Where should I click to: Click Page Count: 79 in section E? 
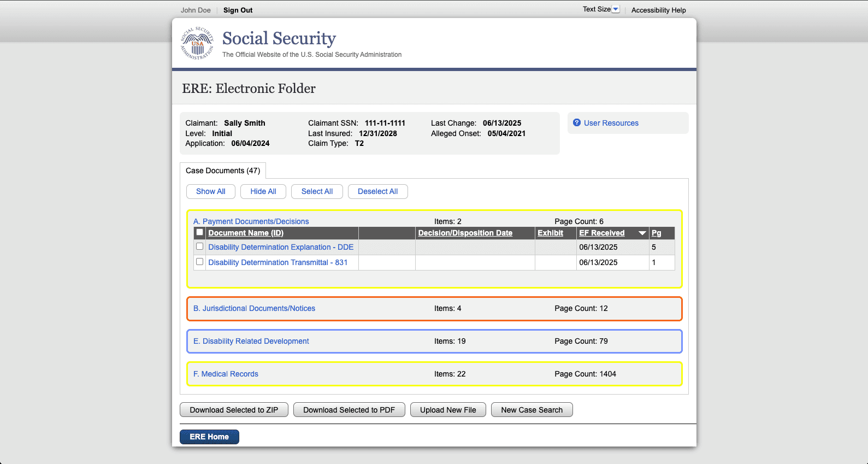(x=581, y=341)
